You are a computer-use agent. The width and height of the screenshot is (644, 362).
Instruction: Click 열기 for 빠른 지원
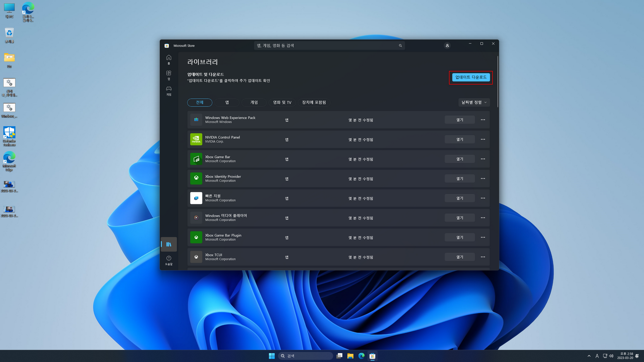tap(459, 198)
